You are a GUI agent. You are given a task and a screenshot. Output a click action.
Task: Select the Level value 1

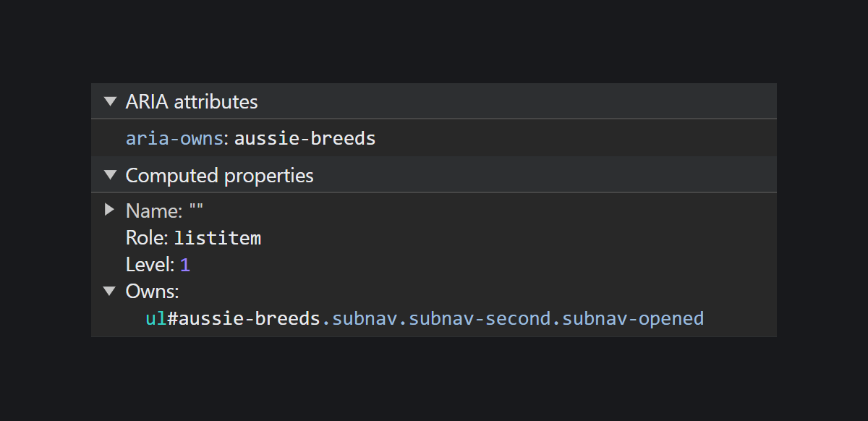(185, 265)
